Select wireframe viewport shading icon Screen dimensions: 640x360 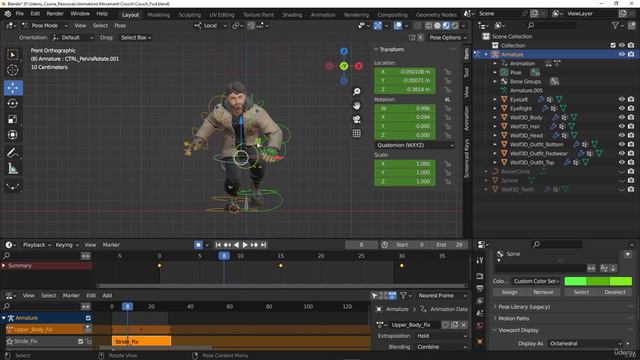click(429, 25)
